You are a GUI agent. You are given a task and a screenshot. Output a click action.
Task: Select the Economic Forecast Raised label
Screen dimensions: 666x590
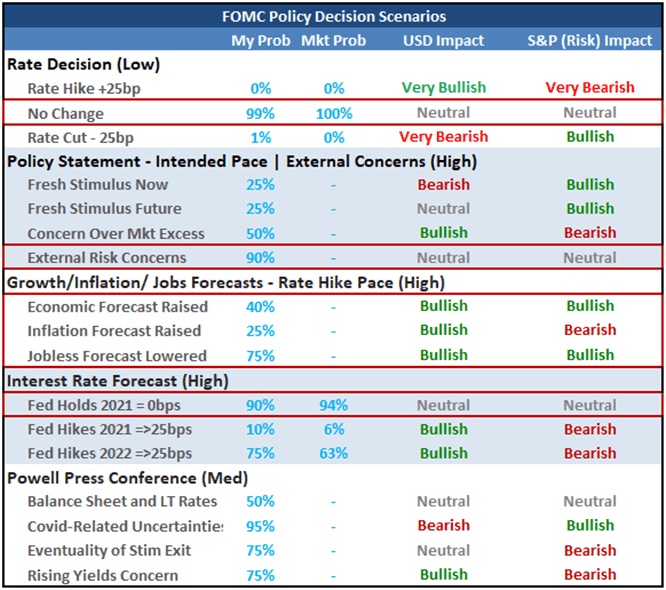point(118,307)
